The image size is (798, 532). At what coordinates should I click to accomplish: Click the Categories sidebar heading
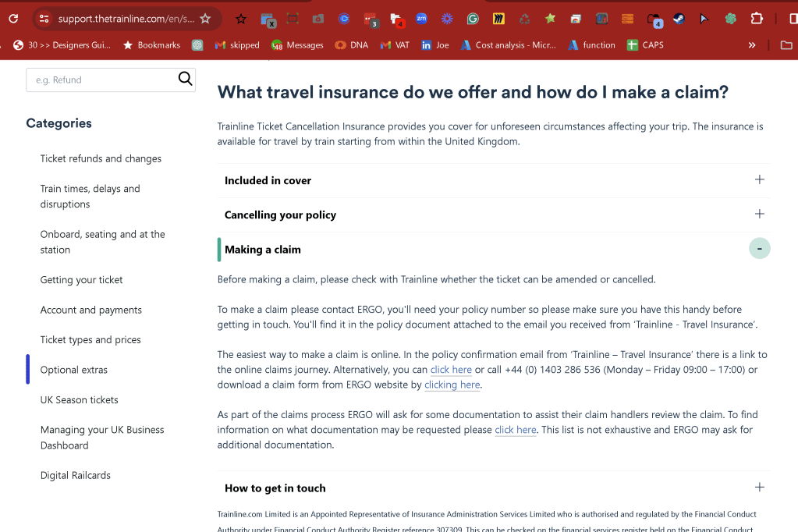click(59, 123)
